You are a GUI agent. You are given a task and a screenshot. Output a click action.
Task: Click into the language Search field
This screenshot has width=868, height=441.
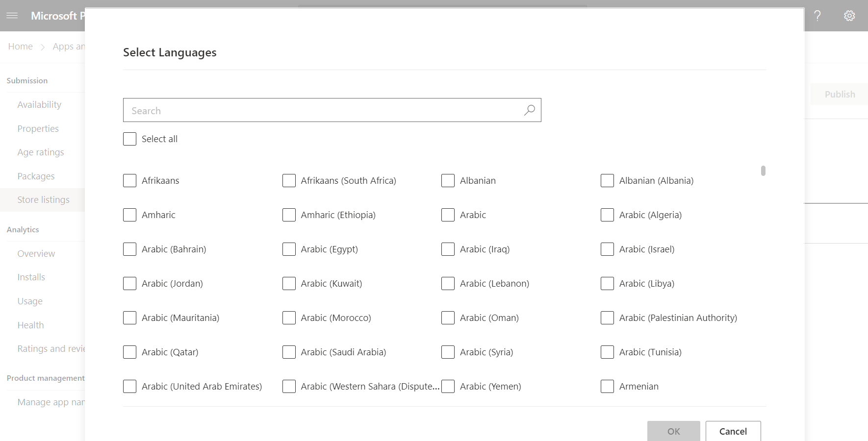click(332, 110)
